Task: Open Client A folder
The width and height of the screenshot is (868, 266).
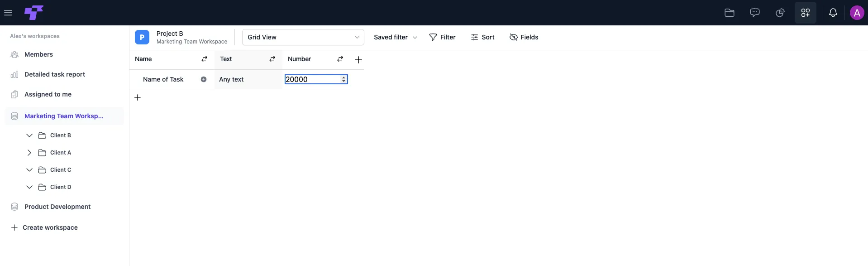Action: (61, 153)
